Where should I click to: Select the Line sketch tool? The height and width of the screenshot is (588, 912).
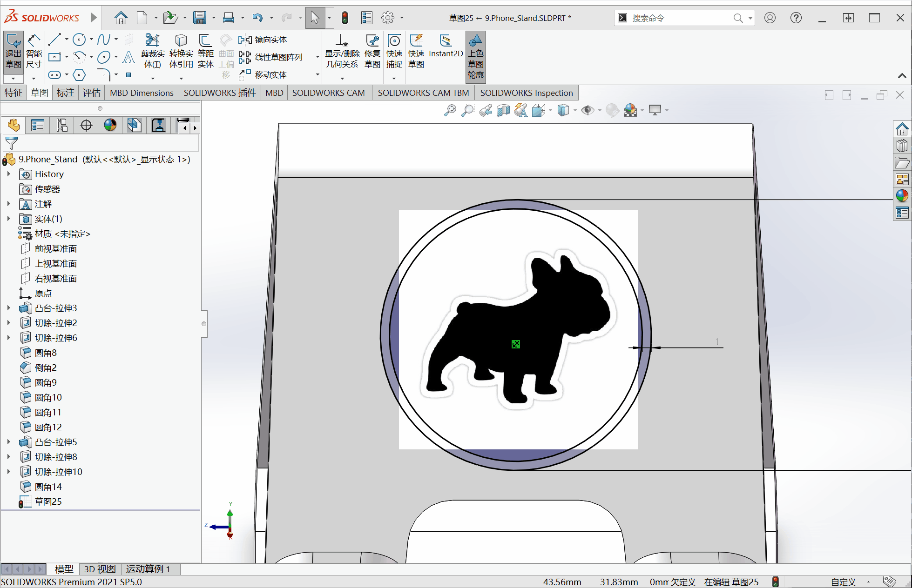click(x=54, y=40)
